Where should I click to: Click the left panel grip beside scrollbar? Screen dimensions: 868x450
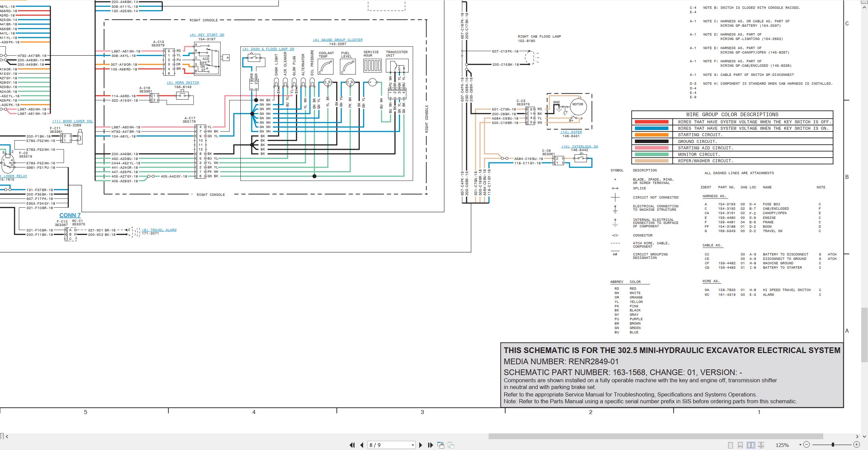(x=2, y=436)
